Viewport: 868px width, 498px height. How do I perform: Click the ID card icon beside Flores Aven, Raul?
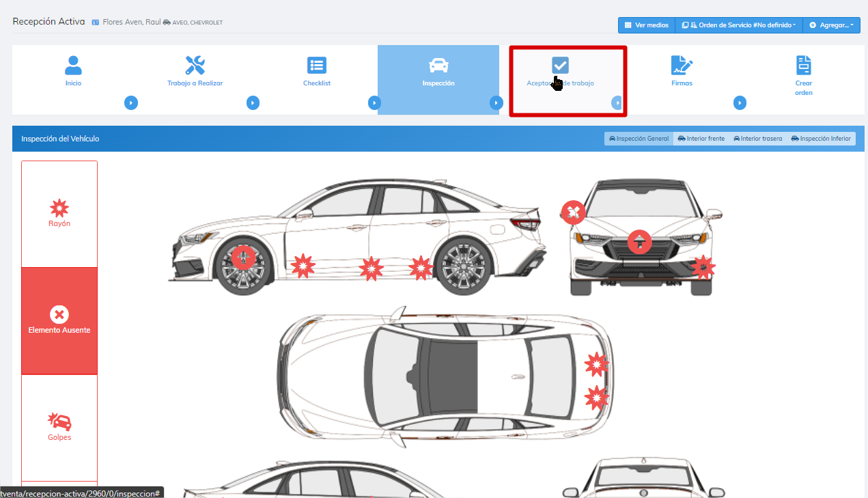point(95,23)
